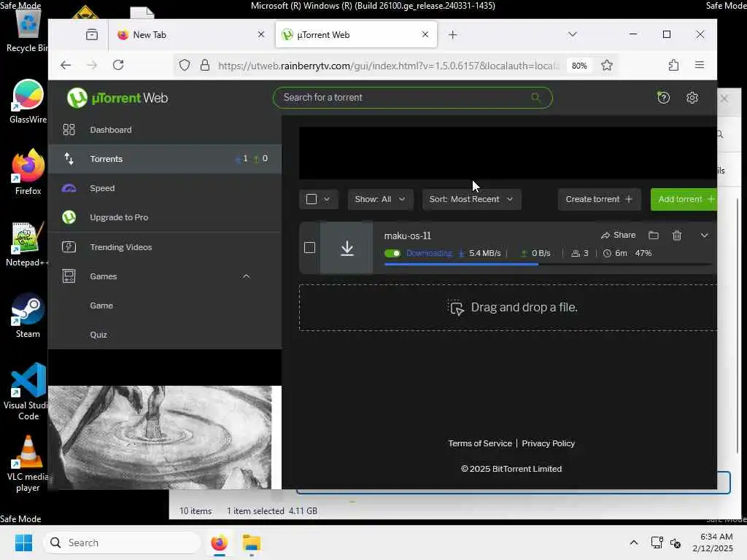Open Firefox list all tabs dropdown

click(x=572, y=34)
